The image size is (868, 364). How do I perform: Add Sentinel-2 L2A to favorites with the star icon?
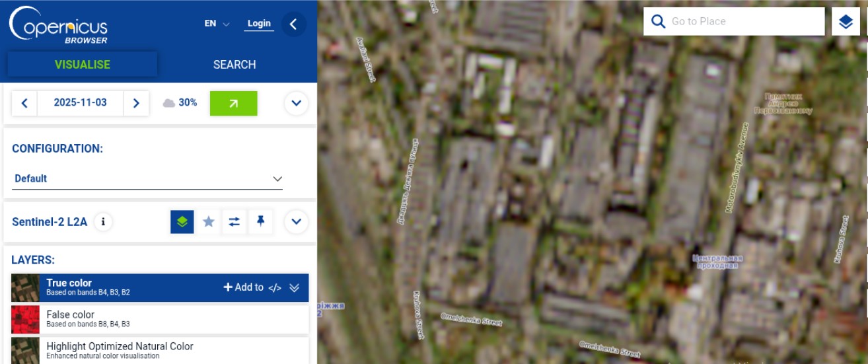click(x=209, y=222)
